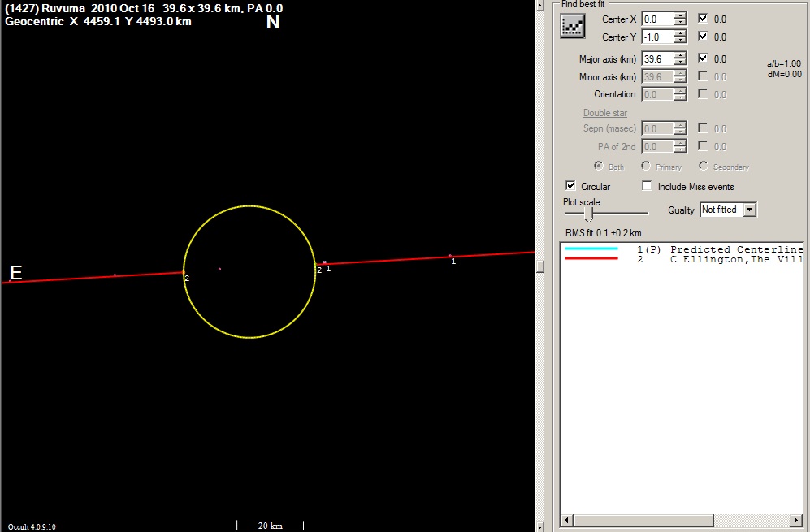Click the E compass label on plot
The width and height of the screenshot is (810, 532).
tap(15, 272)
